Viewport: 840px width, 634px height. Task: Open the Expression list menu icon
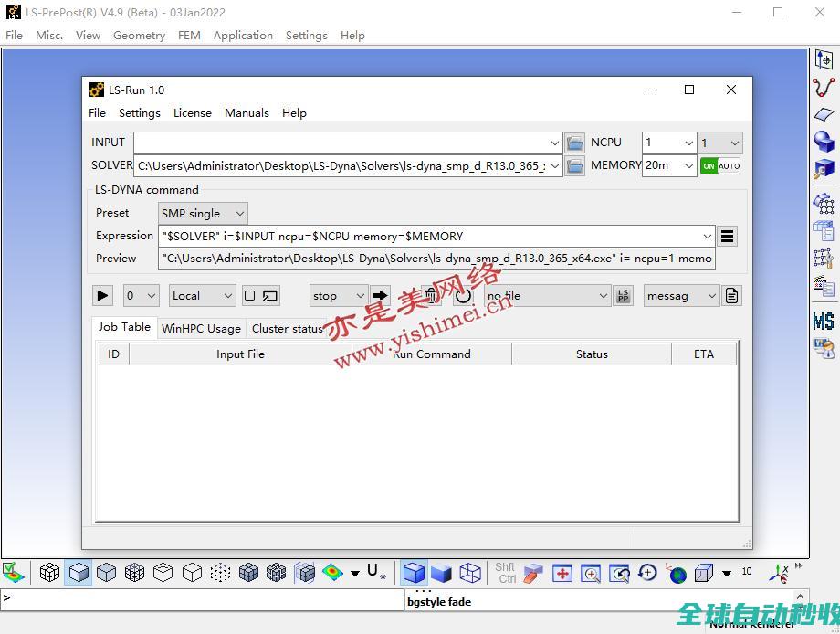[727, 236]
